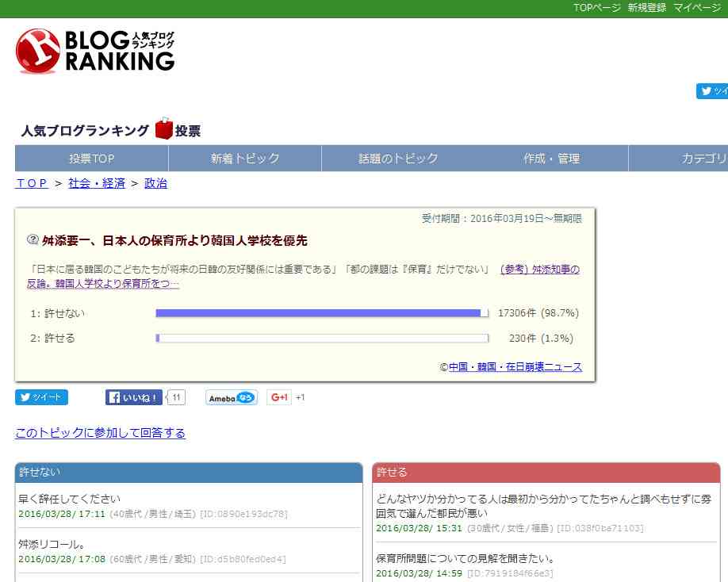
Task: Click the comment 舛添リコール。
Action: tap(52, 544)
